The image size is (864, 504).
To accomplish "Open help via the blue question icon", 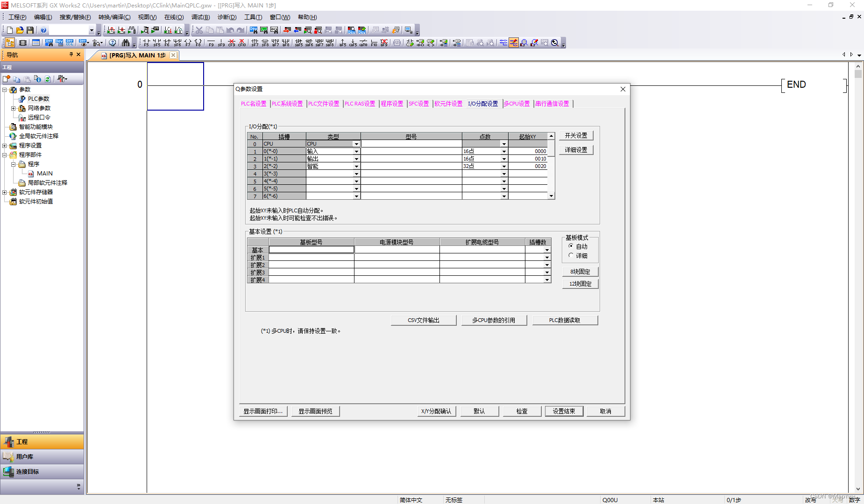I will click(43, 30).
